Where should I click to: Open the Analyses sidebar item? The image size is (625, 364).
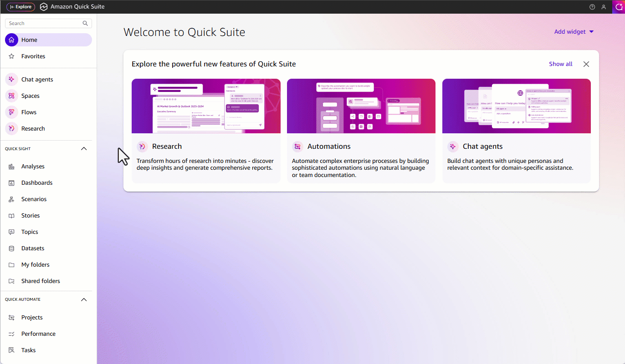click(x=32, y=167)
